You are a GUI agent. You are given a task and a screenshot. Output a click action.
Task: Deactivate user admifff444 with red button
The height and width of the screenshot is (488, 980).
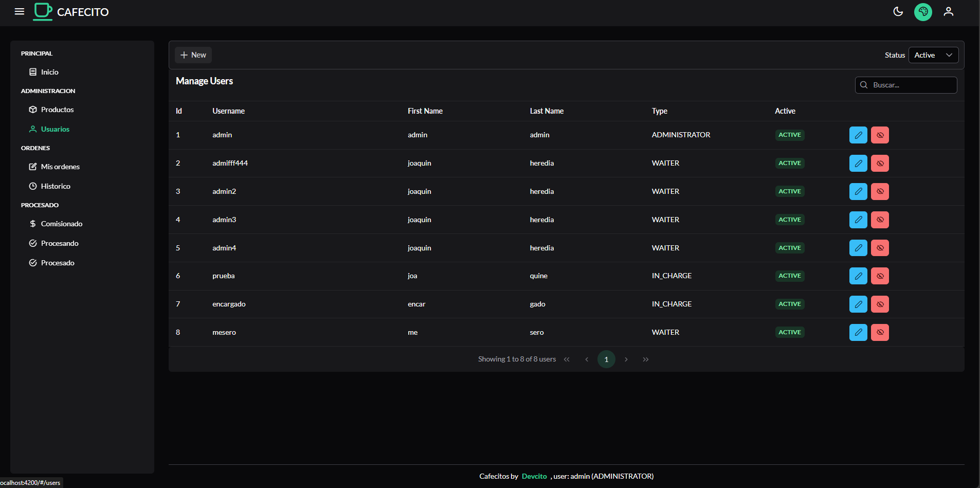coord(880,164)
